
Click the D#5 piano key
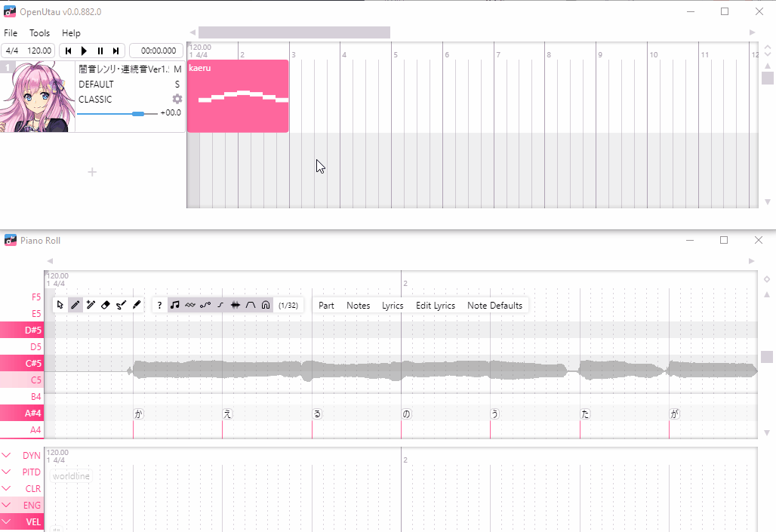point(22,330)
